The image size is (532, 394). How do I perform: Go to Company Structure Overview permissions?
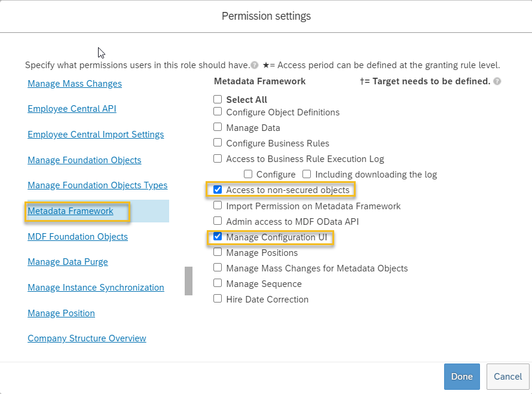[x=87, y=338]
